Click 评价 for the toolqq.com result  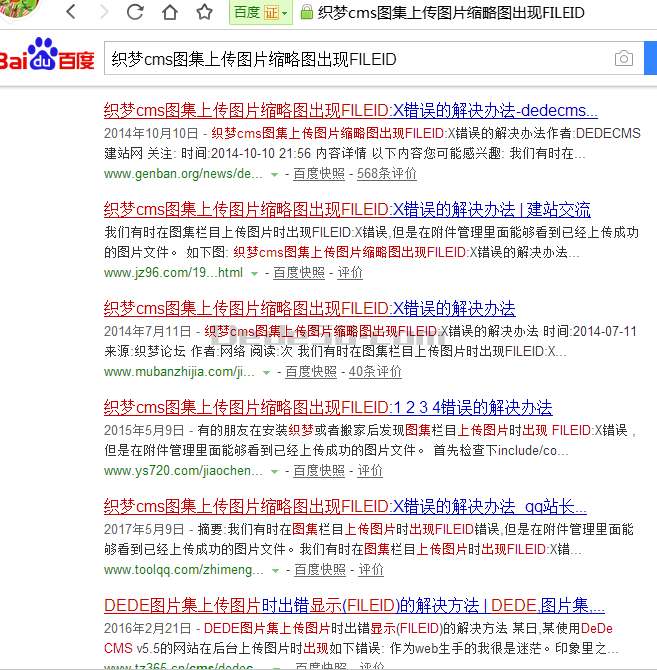pyautogui.click(x=371, y=570)
